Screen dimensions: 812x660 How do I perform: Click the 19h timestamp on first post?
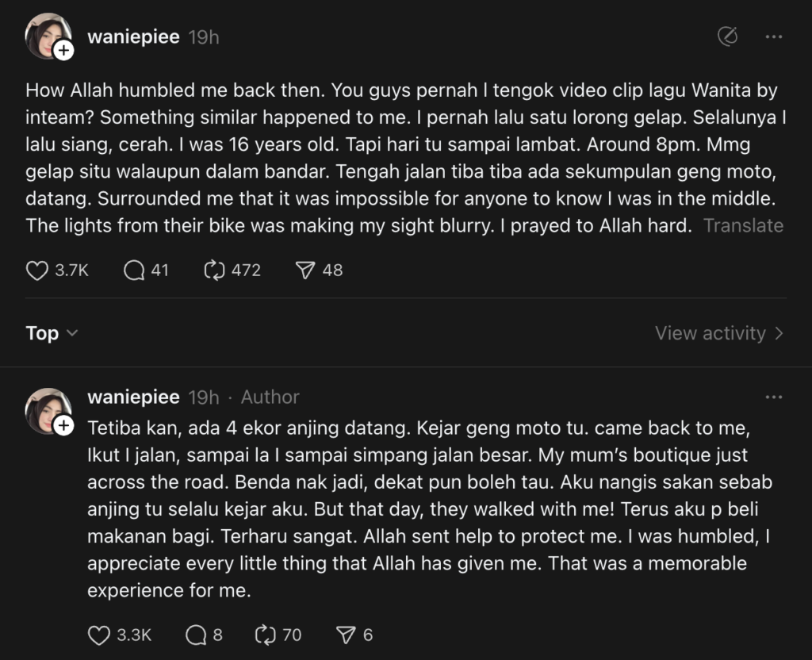[x=204, y=37]
